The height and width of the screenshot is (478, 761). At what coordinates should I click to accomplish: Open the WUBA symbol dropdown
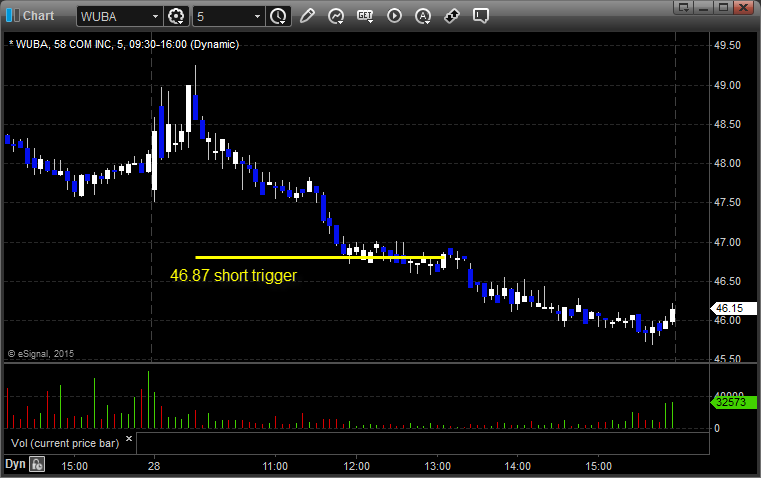154,16
